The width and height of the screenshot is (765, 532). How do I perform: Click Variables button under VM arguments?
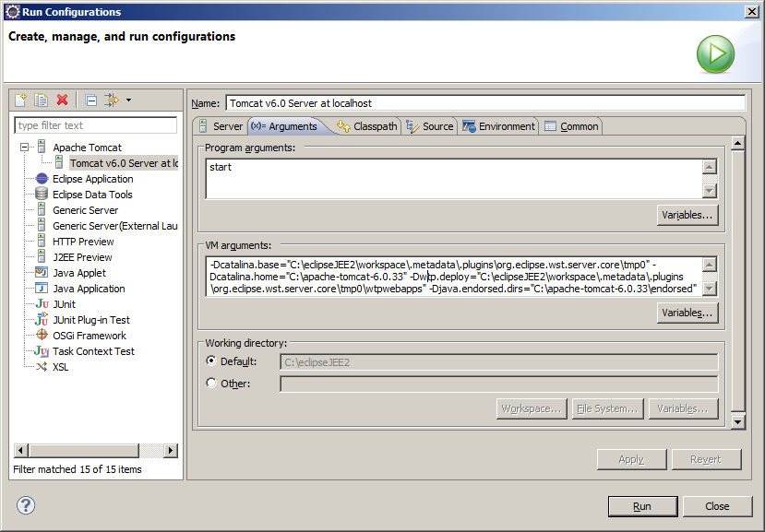tap(687, 313)
